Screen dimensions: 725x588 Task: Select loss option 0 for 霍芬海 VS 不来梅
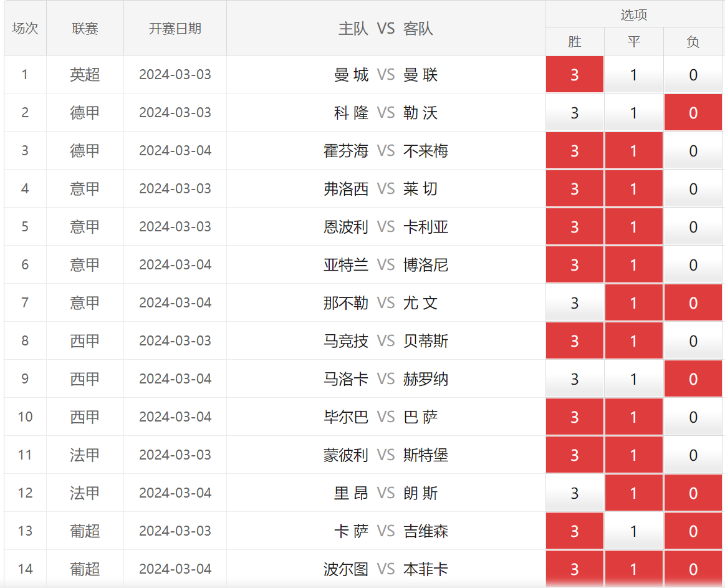click(693, 150)
